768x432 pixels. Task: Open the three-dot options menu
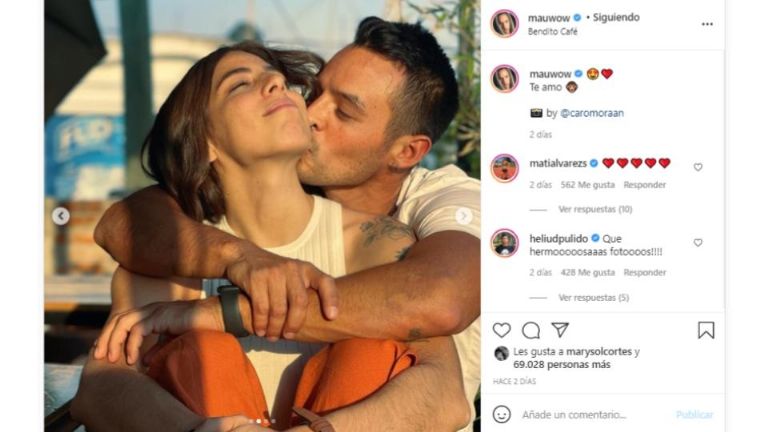[707, 24]
